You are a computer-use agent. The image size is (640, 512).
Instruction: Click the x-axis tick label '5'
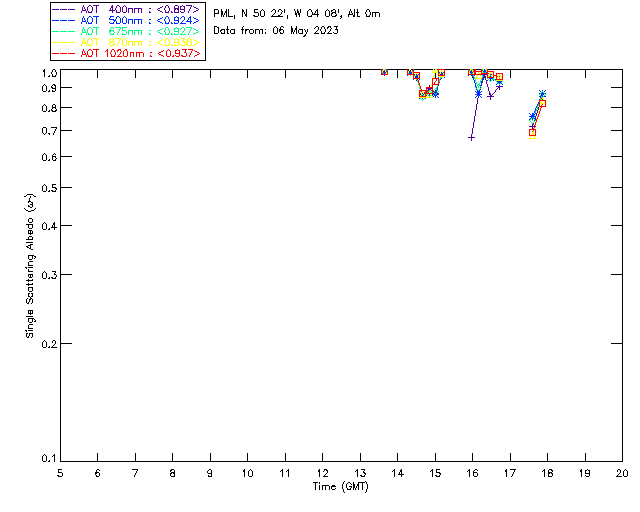tap(60, 473)
